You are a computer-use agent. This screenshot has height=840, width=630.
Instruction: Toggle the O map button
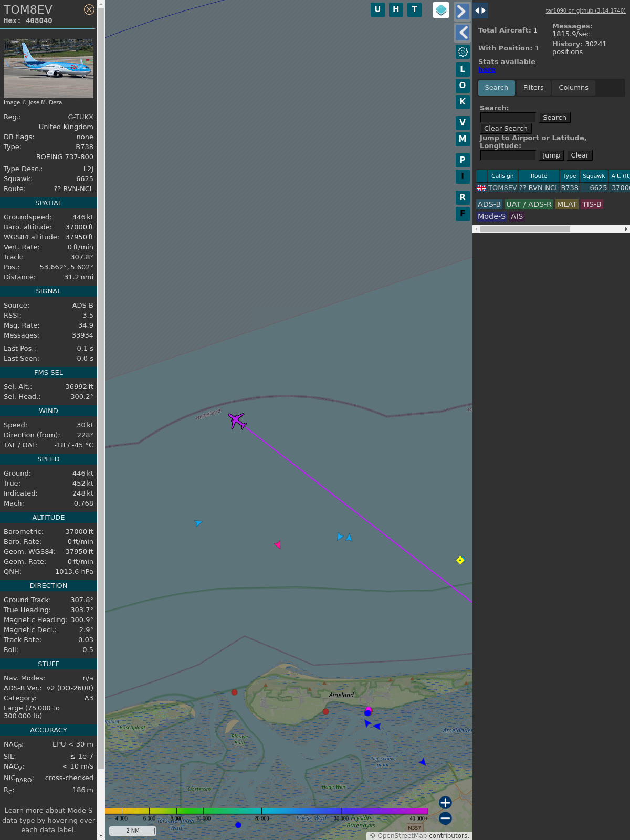[463, 86]
